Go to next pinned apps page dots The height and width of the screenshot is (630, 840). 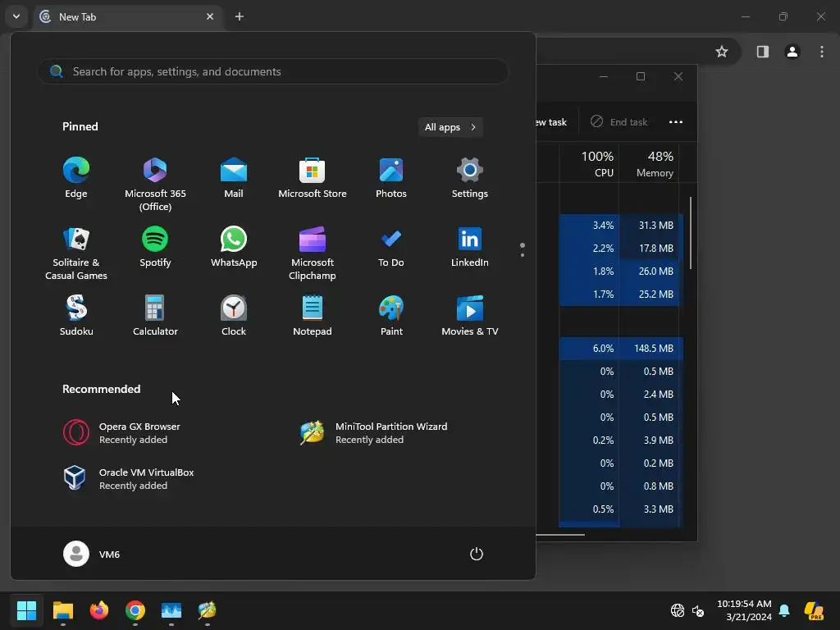tap(523, 250)
